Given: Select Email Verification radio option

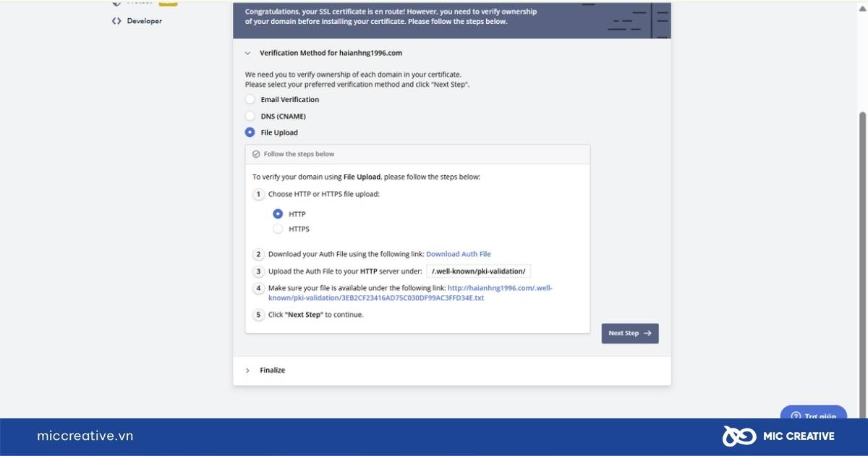Looking at the screenshot, I should [x=250, y=100].
